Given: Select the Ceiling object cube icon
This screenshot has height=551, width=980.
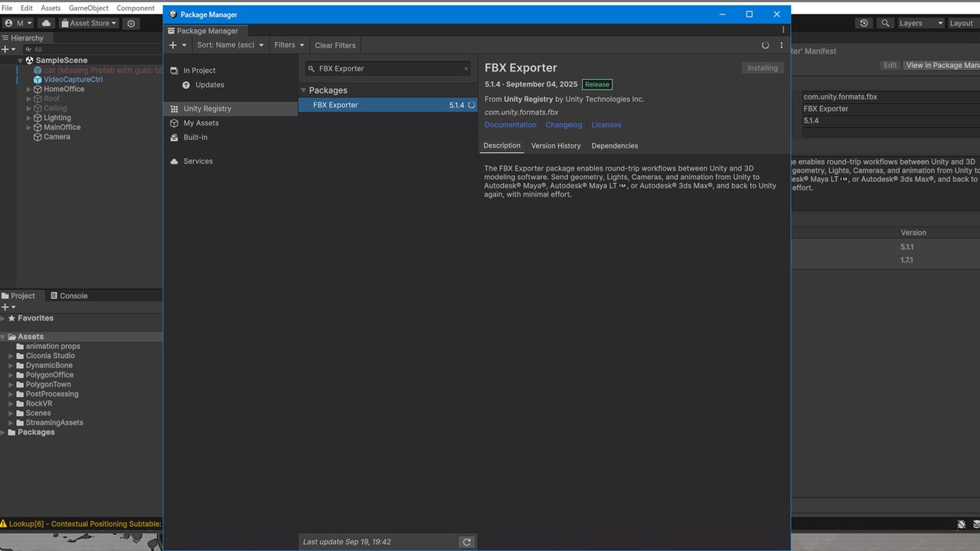Looking at the screenshot, I should (38, 109).
